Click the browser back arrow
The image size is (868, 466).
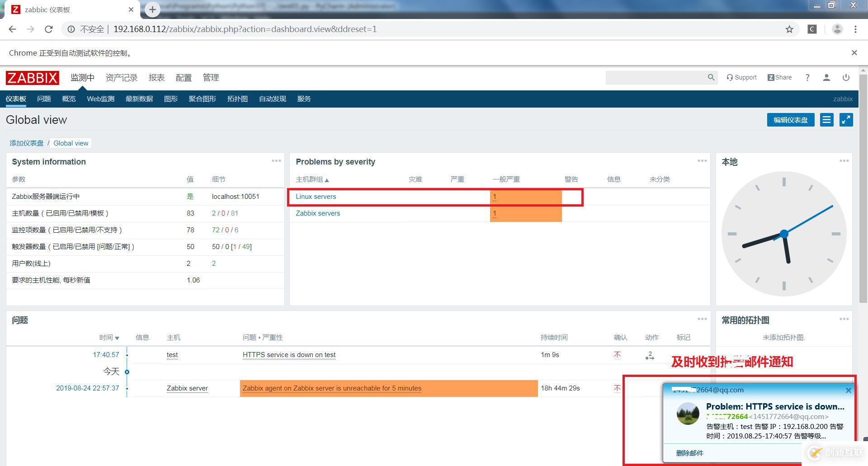(13, 29)
